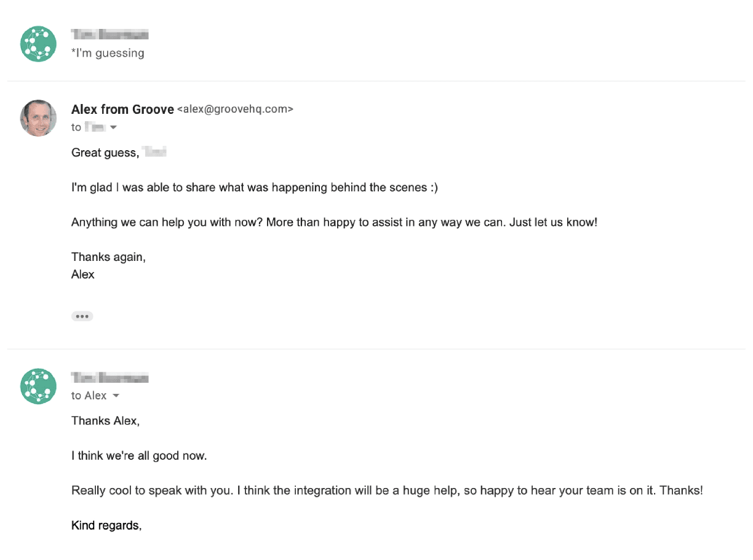Open the details arrow next to "to Alex"
Viewport: 753px width, 560px height.
click(x=116, y=396)
